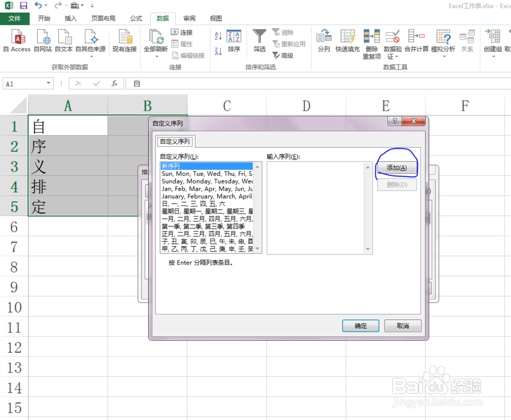Switch to Review (审阅) tab

[190, 18]
